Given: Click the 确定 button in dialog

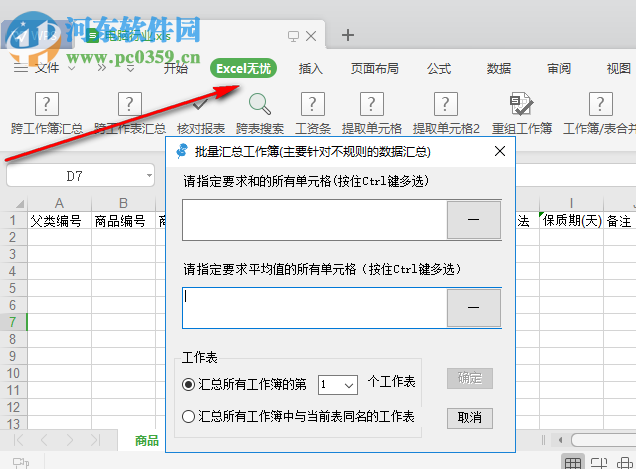Looking at the screenshot, I should point(470,378).
